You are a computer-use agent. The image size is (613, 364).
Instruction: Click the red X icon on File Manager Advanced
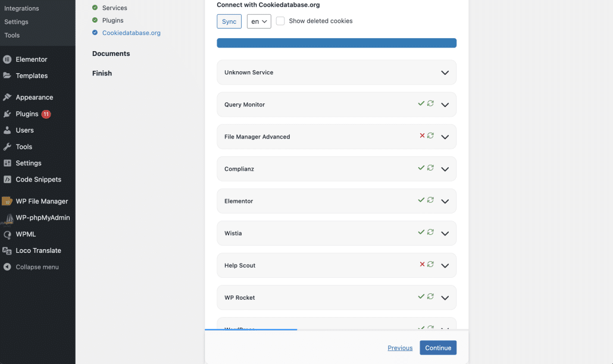pos(422,136)
